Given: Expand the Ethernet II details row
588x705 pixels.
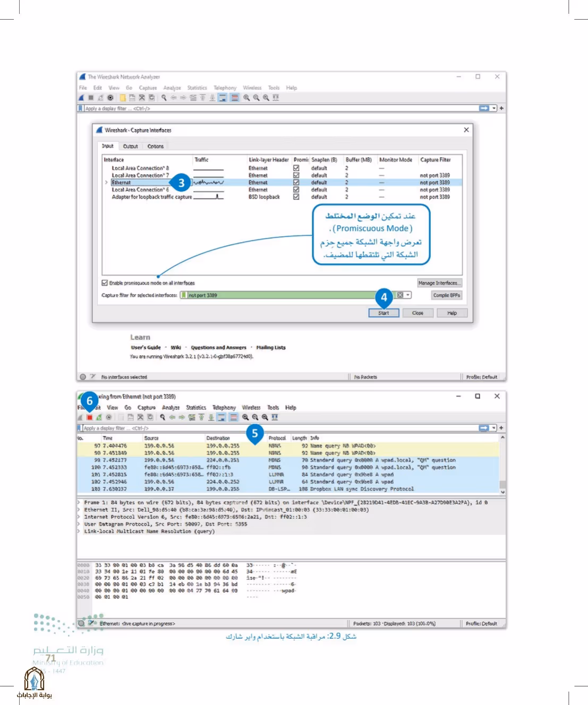Looking at the screenshot, I should [x=79, y=510].
